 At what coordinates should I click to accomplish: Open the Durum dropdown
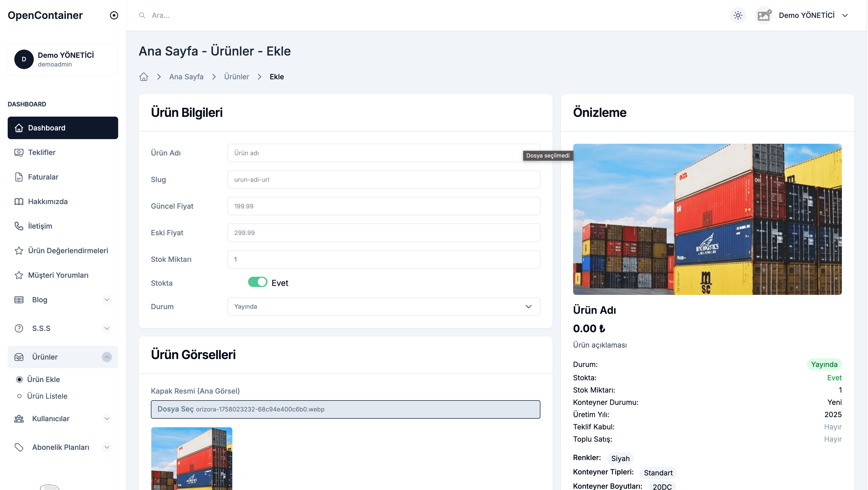point(383,307)
